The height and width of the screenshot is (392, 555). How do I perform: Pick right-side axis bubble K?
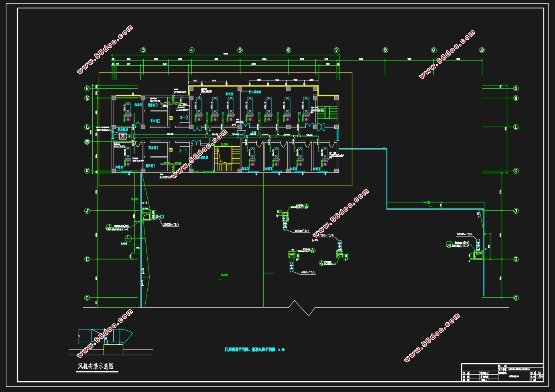[516, 171]
